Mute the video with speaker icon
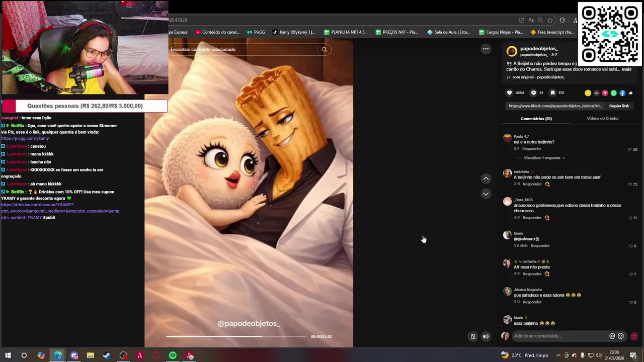 point(486,337)
